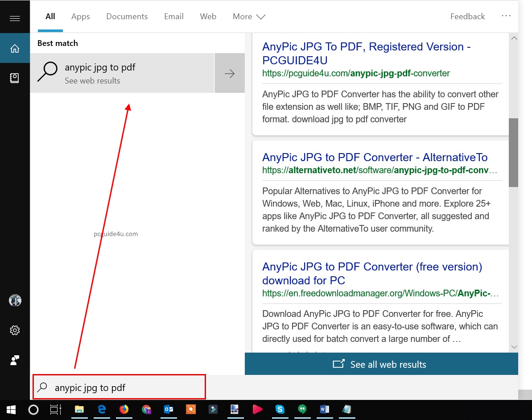
Task: Launch Firefox from the taskbar
Action: click(124, 409)
